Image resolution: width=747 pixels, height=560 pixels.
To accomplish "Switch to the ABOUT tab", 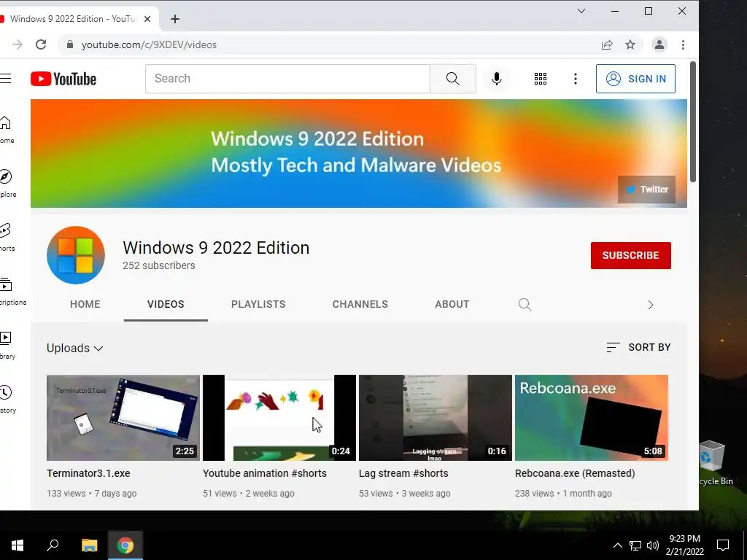I will pyautogui.click(x=452, y=304).
